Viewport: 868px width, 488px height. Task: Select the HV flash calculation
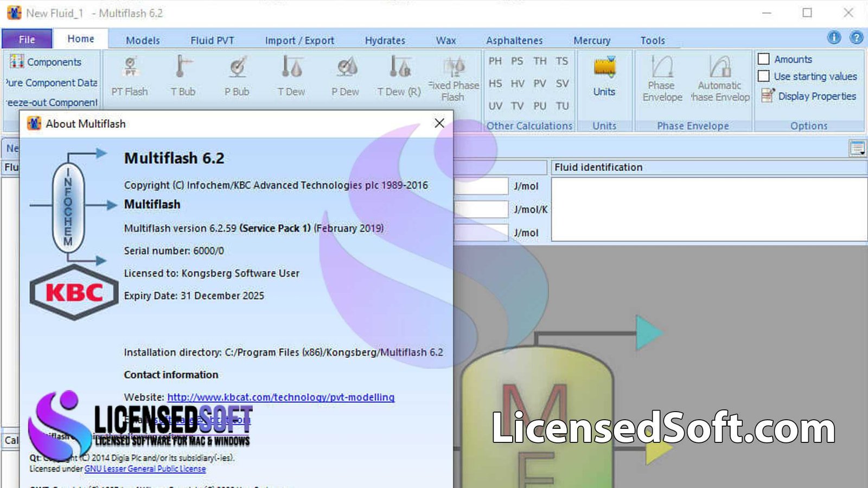[x=517, y=83]
